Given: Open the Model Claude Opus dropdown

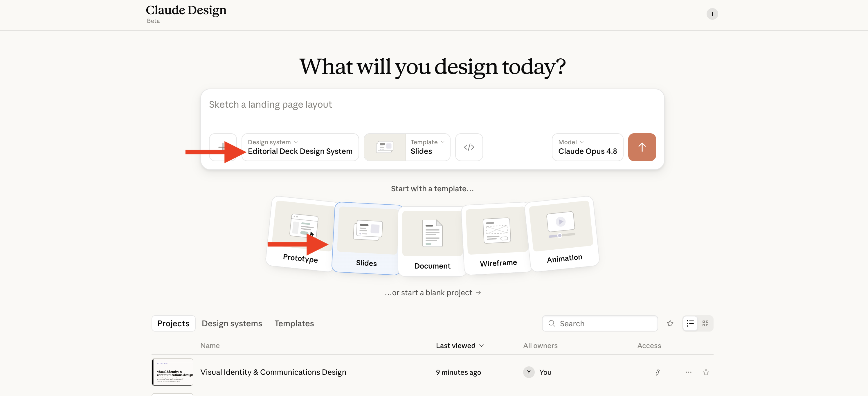Looking at the screenshot, I should pyautogui.click(x=587, y=147).
